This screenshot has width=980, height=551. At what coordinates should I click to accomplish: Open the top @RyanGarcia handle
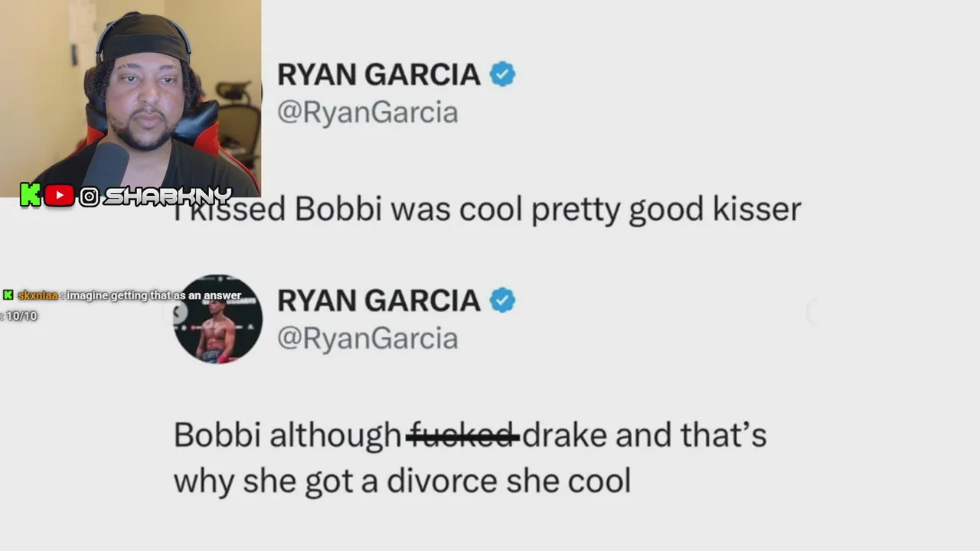[367, 112]
